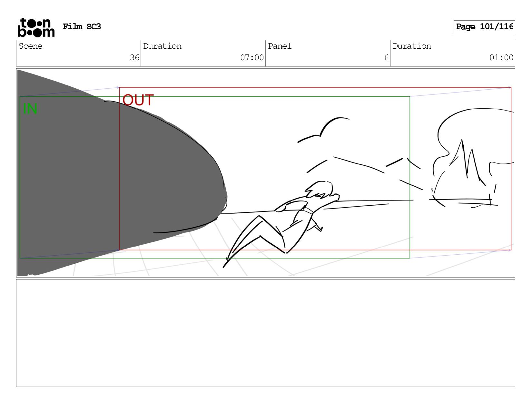
Task: Click the Toon Boom logo
Action: [36, 27]
